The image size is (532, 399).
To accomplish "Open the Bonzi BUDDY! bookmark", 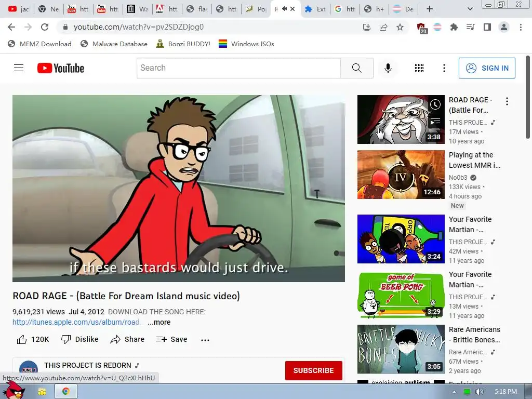I will [x=183, y=44].
